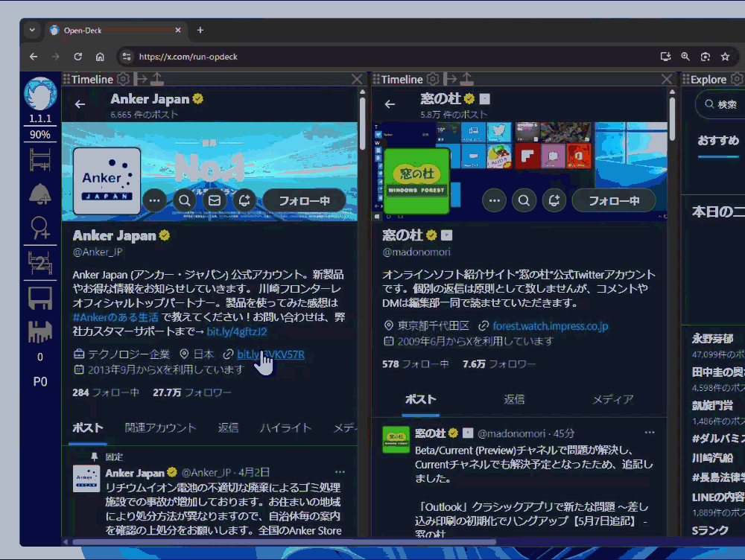
Task: Open Anker Japan profile avatar image
Action: pyautogui.click(x=107, y=181)
